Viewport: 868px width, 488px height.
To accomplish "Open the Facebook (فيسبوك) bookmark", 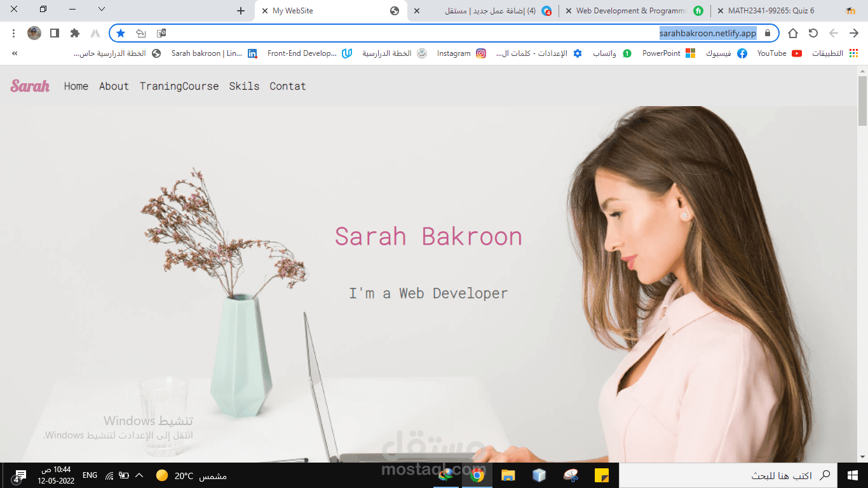I will point(721,53).
